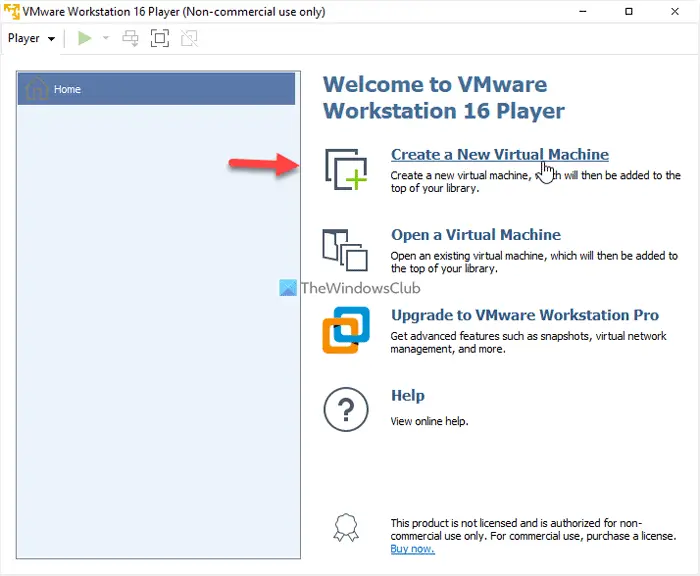Click the 'Welcome to VMware Workstation 16 Player' heading
This screenshot has width=700, height=576.
coord(444,98)
